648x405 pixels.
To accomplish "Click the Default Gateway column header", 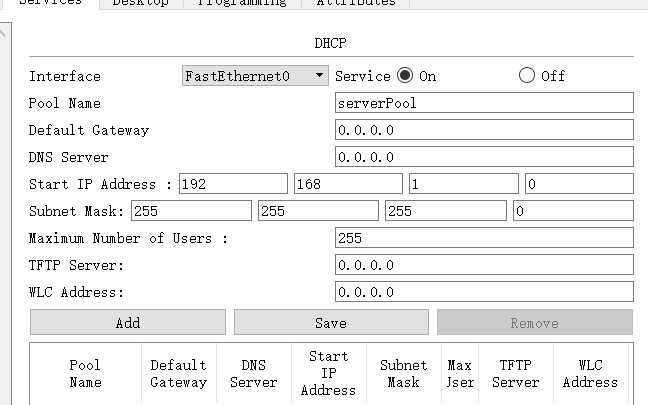I will pyautogui.click(x=179, y=374).
